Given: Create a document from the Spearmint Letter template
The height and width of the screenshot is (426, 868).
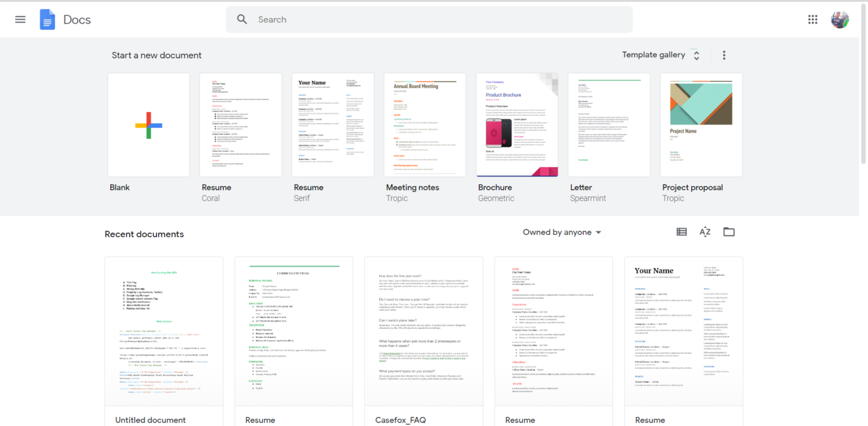Looking at the screenshot, I should pos(609,124).
